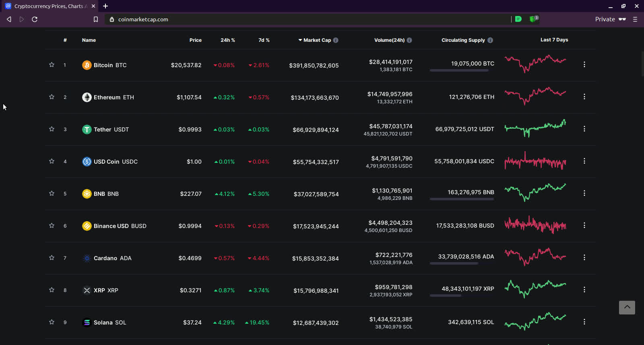Back to top arrow button

tap(627, 308)
